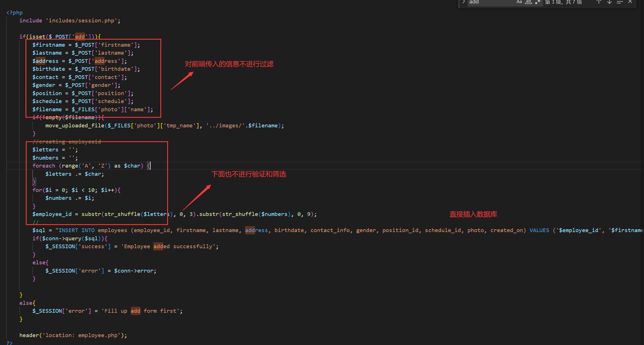Viewport: 644px width, 345px height.
Task: Toggle Match Whole Word option
Action: pyautogui.click(x=528, y=2)
